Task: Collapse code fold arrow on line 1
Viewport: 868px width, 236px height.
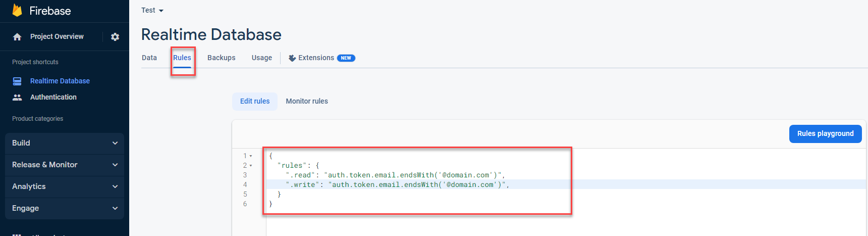Action: [251, 156]
